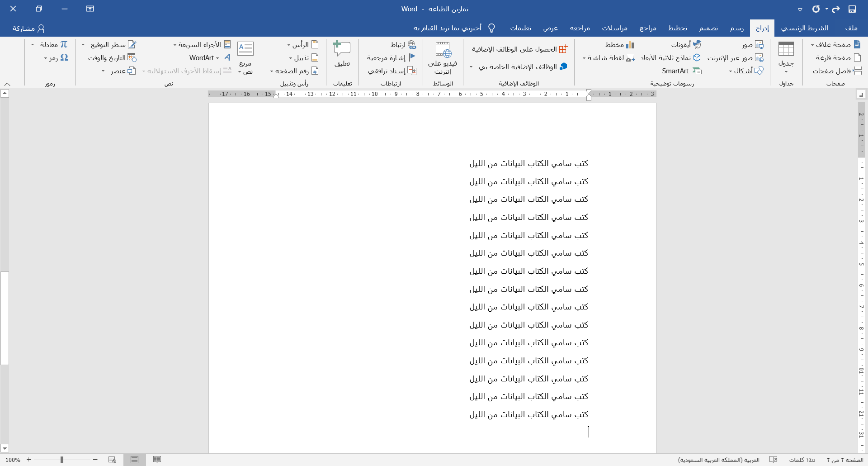The image size is (868, 466).
Task: Click the word count ١٤٥ كلمات
Action: pos(802,460)
